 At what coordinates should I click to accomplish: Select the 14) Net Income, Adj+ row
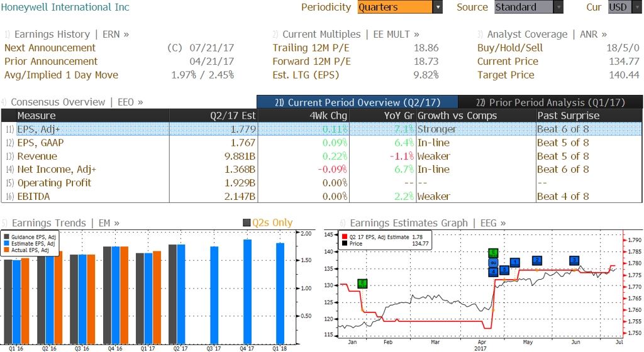coord(321,170)
